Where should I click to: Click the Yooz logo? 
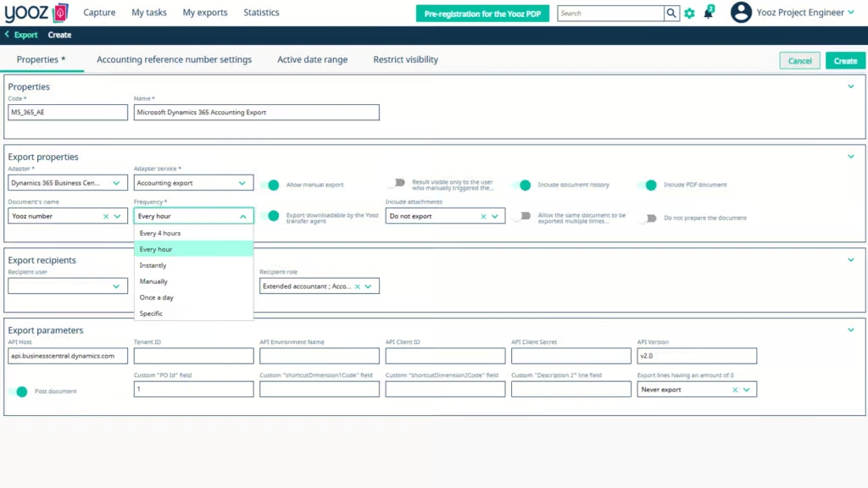(x=36, y=13)
